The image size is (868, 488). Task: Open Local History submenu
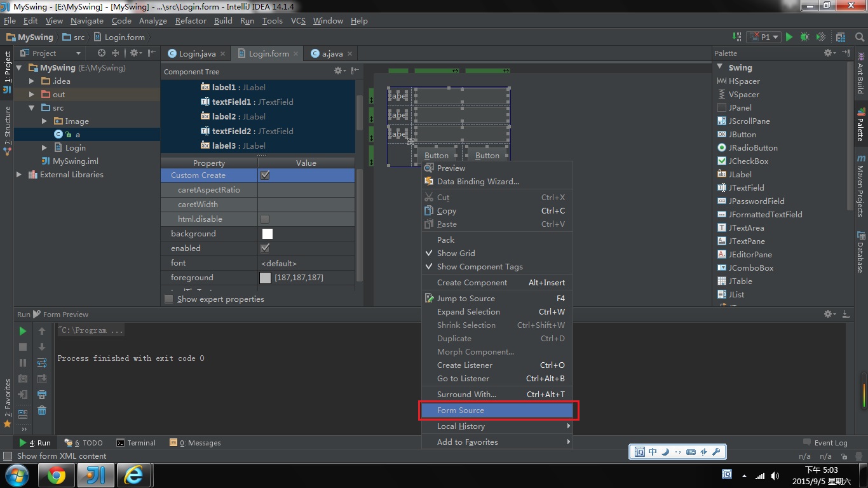[498, 426]
